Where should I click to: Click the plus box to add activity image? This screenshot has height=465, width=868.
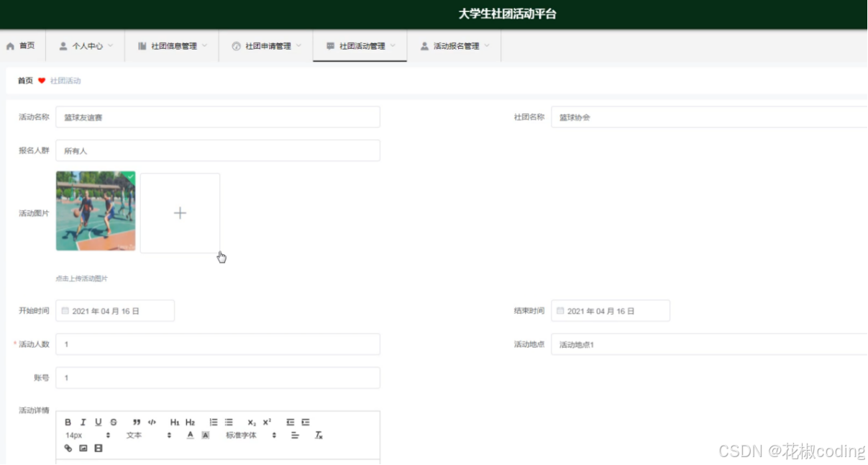click(x=180, y=212)
